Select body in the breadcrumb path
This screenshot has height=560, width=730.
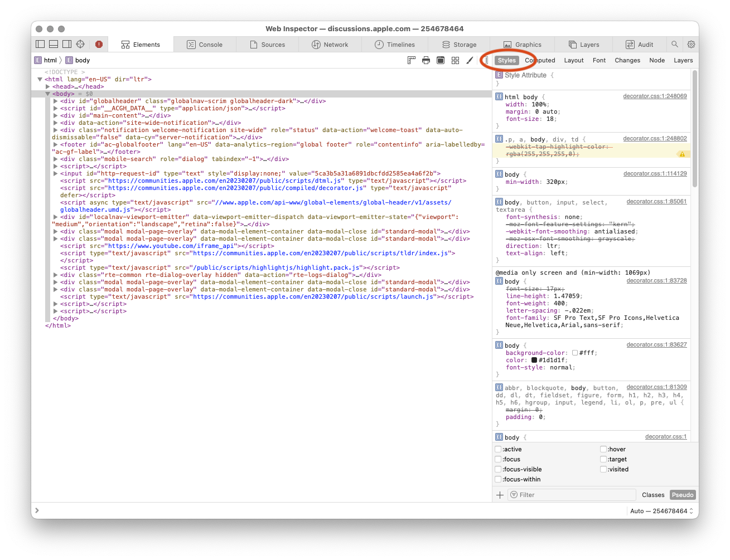[x=78, y=60]
